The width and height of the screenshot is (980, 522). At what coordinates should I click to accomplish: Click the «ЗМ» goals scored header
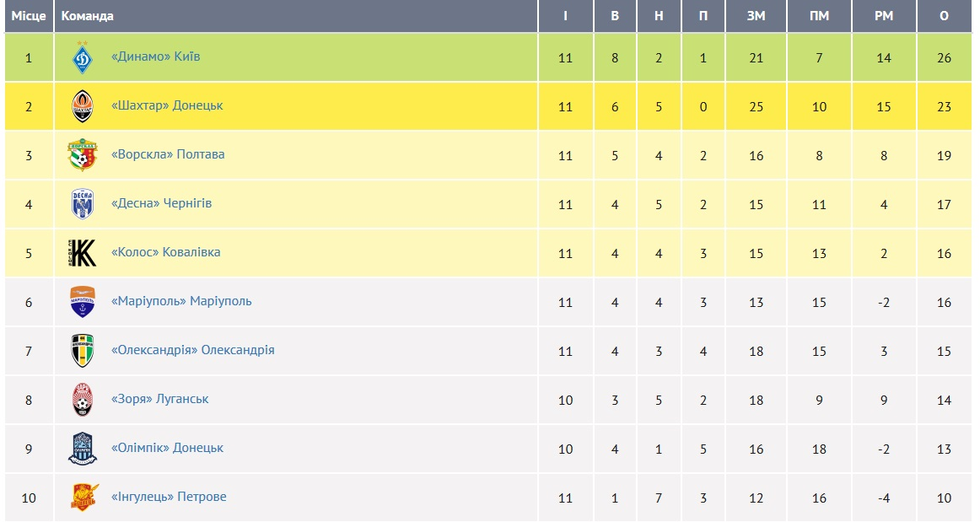tap(756, 16)
